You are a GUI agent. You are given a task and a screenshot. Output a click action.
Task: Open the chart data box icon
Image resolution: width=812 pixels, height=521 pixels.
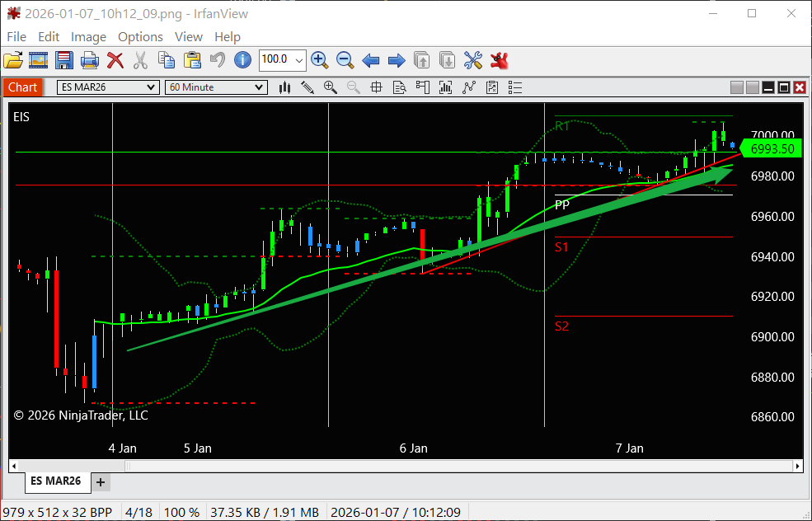pyautogui.click(x=399, y=87)
